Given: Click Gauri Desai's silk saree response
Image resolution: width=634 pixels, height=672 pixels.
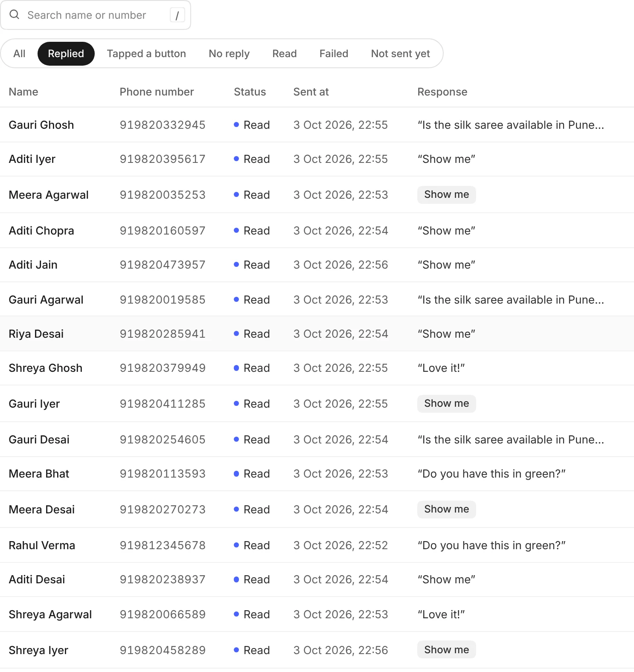Looking at the screenshot, I should click(511, 440).
